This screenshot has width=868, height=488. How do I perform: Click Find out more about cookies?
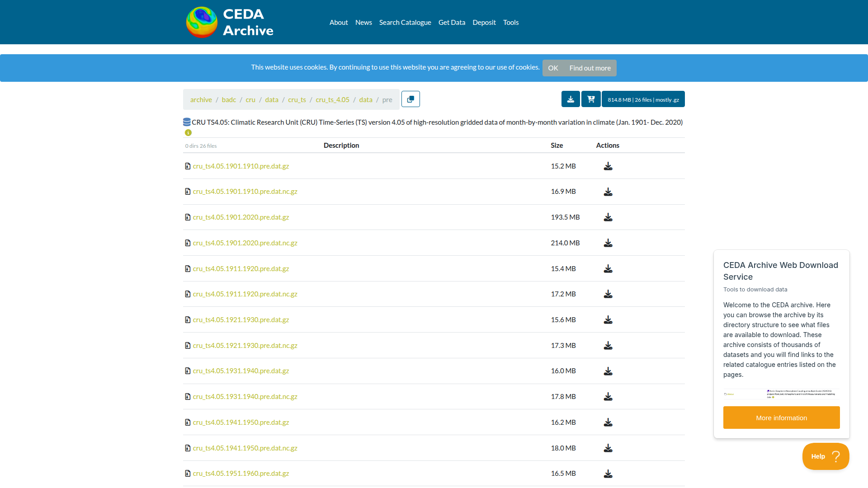click(590, 68)
